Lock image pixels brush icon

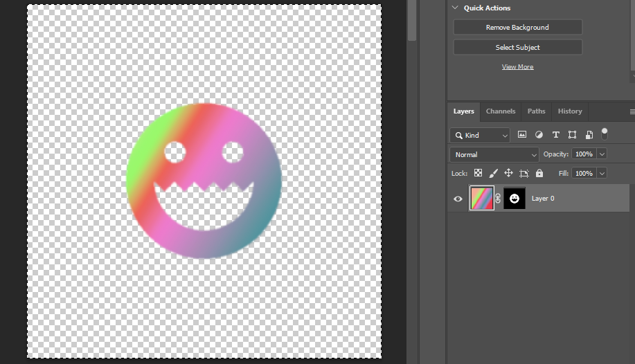click(493, 173)
